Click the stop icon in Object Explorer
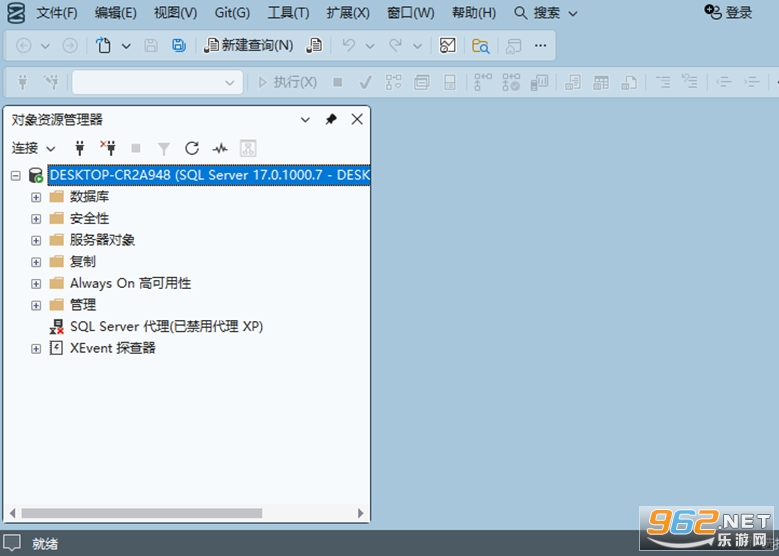Image resolution: width=779 pixels, height=556 pixels. tap(136, 148)
